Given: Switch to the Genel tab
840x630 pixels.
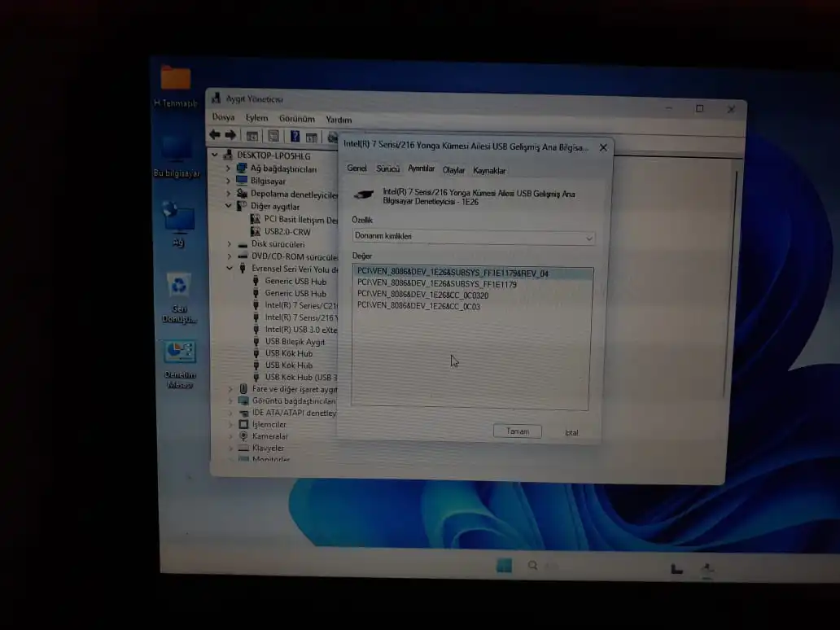Looking at the screenshot, I should (x=357, y=168).
